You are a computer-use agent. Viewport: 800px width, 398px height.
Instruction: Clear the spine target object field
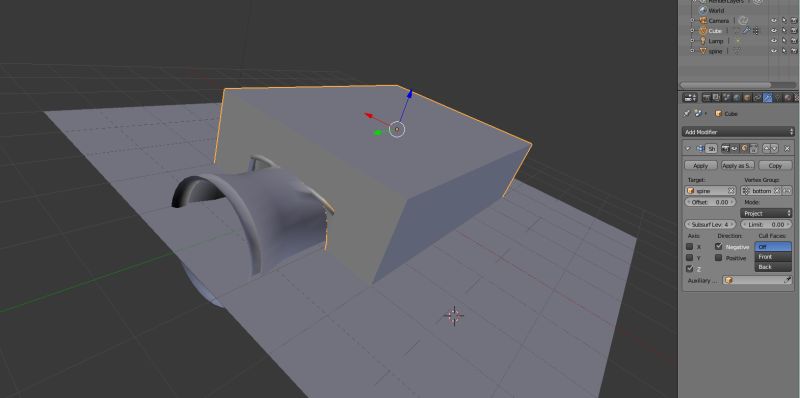click(731, 190)
